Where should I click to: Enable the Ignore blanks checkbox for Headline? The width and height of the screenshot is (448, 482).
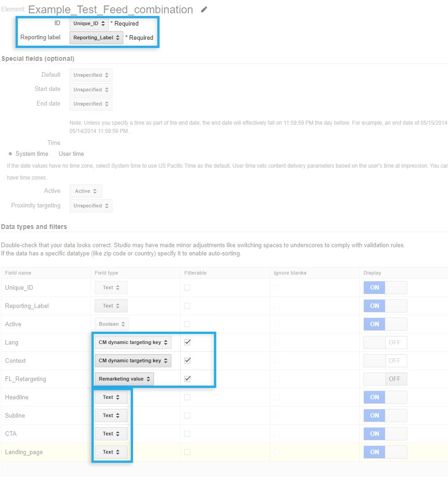pos(277,397)
